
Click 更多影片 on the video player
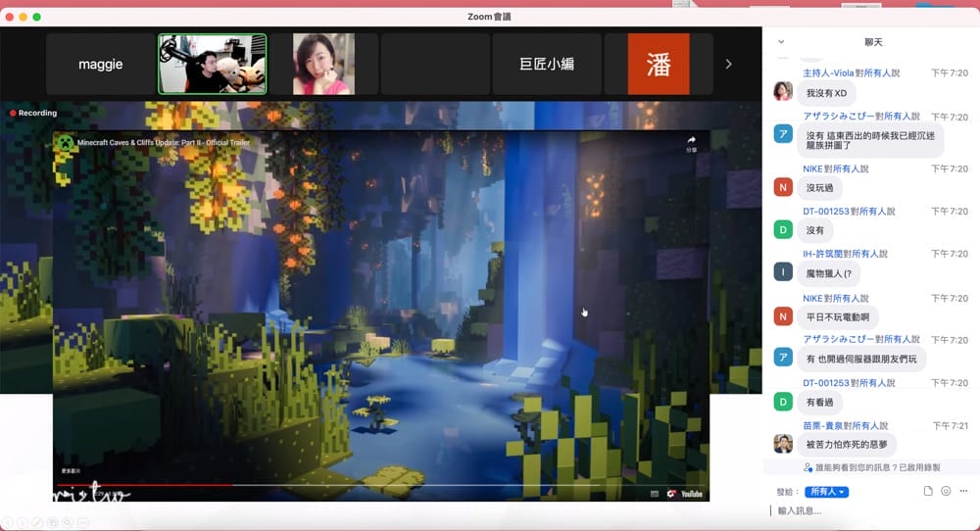click(x=71, y=471)
